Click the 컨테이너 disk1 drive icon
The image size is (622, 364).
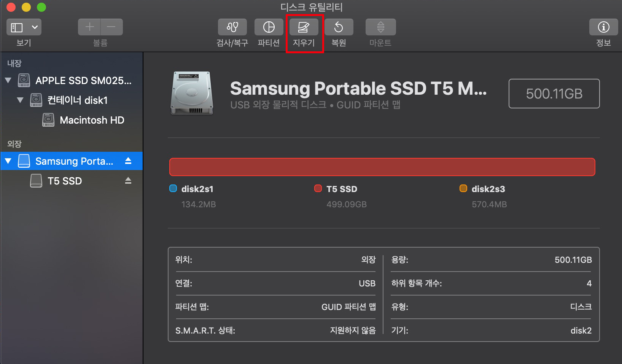click(x=36, y=100)
